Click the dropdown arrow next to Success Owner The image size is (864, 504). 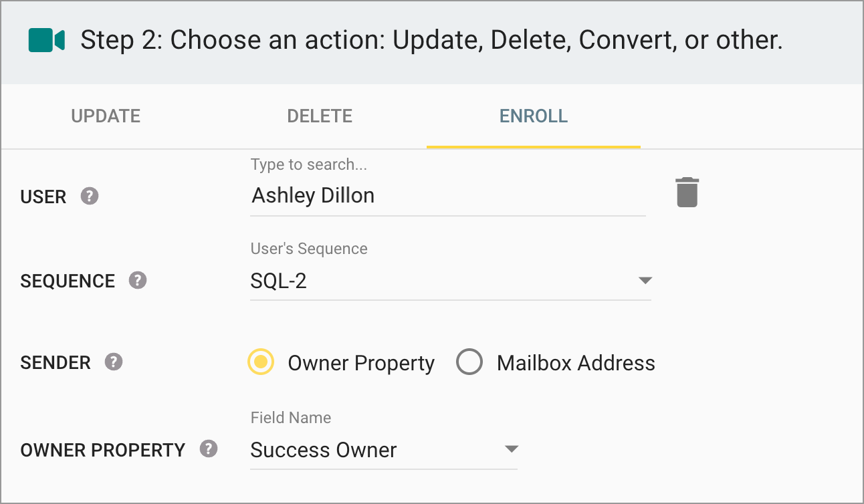coord(512,449)
